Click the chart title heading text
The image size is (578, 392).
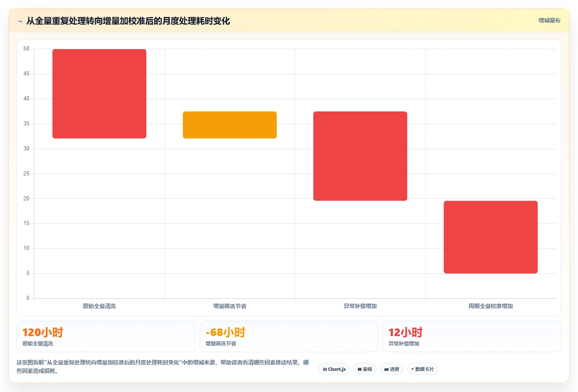128,21
